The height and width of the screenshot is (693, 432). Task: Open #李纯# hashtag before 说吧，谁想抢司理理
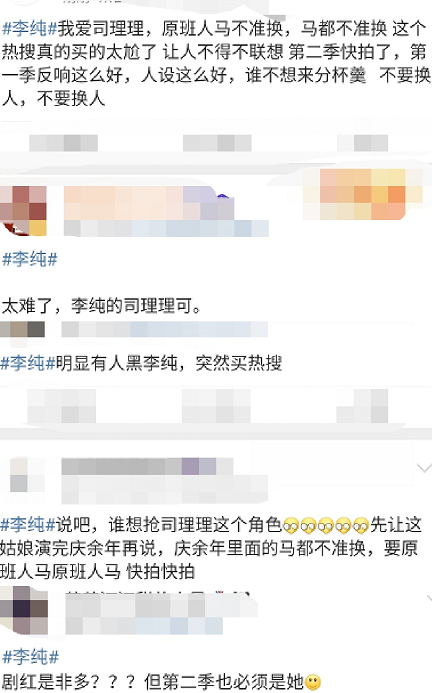28,525
